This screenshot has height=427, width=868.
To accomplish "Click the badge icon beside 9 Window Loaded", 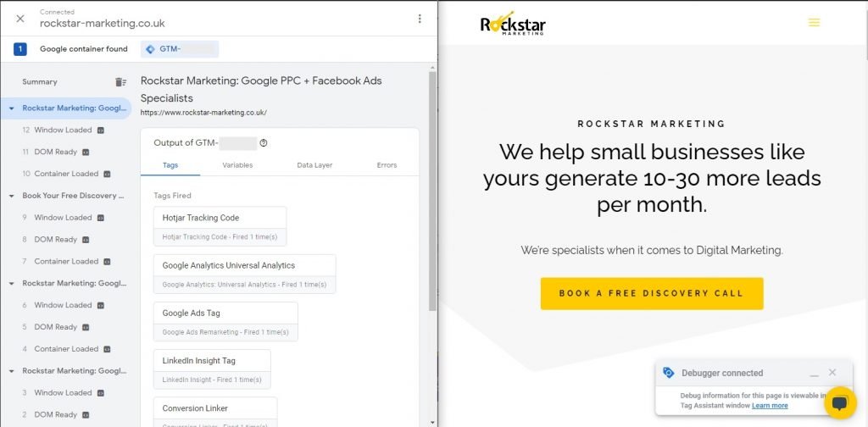I will point(101,218).
